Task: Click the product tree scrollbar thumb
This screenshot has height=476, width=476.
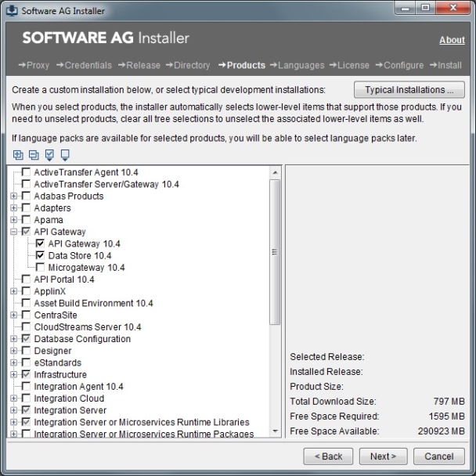Action: click(275, 252)
